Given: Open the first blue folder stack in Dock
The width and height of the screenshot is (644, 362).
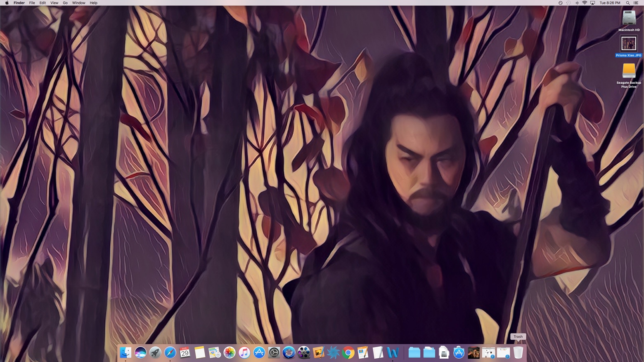Looking at the screenshot, I should click(414, 353).
